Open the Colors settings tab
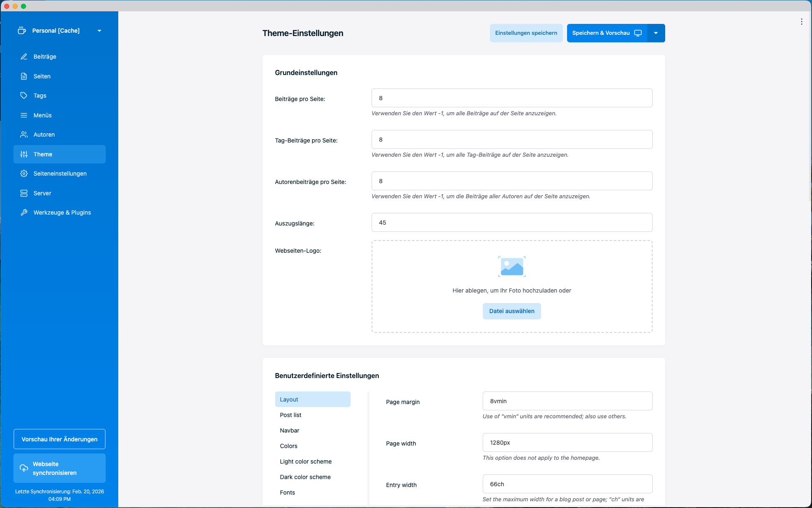This screenshot has height=508, width=812. click(289, 446)
